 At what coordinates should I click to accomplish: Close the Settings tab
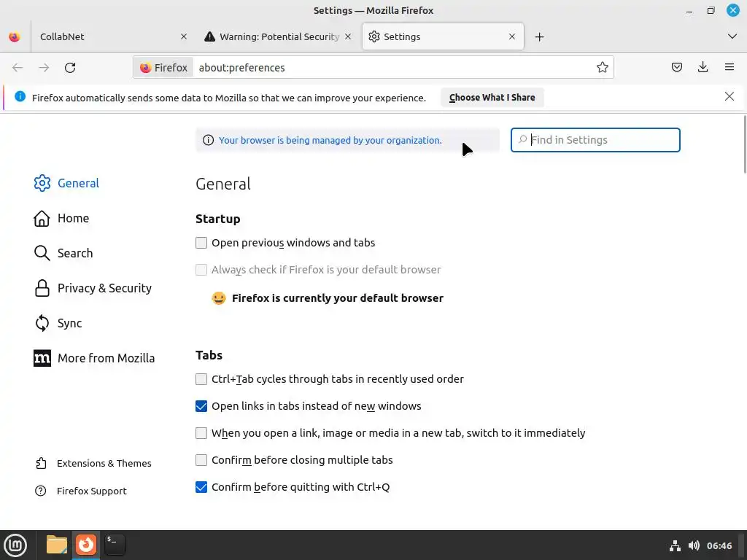[x=511, y=36]
